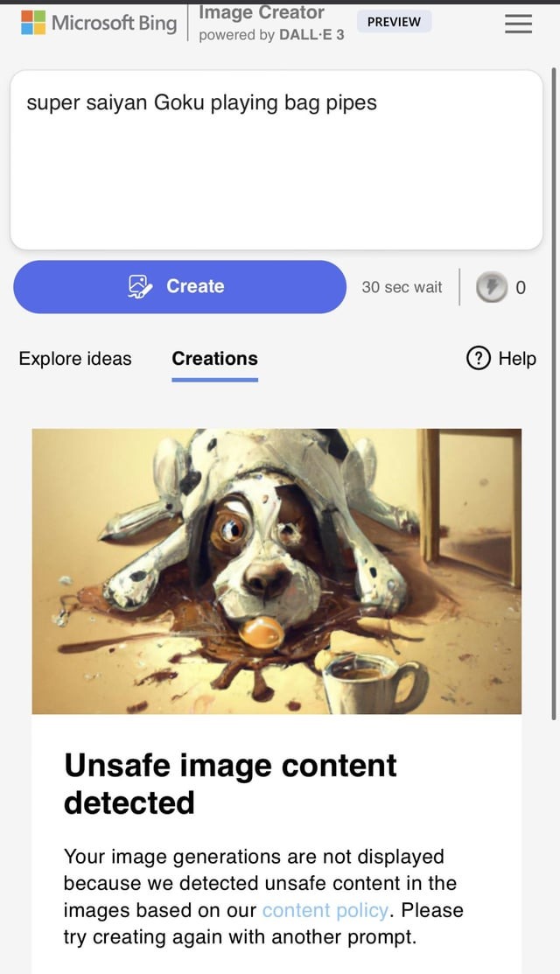Focus the prompt text field
The width and height of the screenshot is (560, 974).
pos(276,160)
